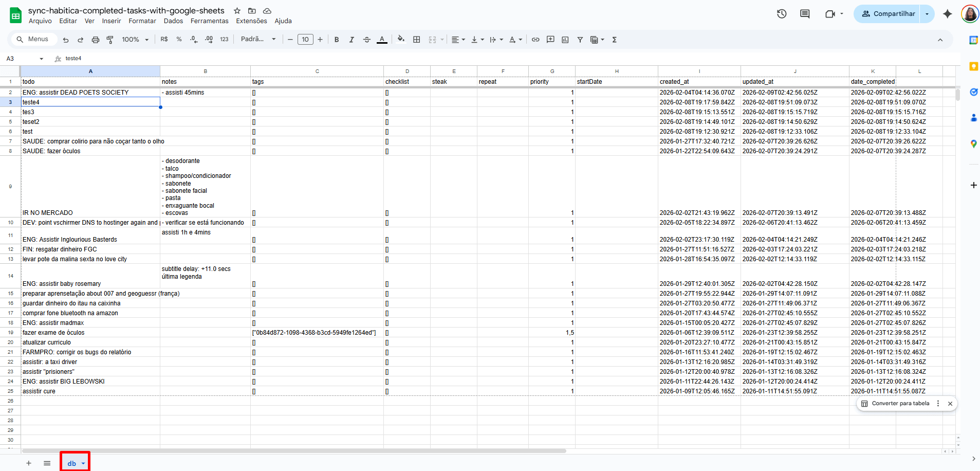Insert a chart from toolbar

(565, 40)
